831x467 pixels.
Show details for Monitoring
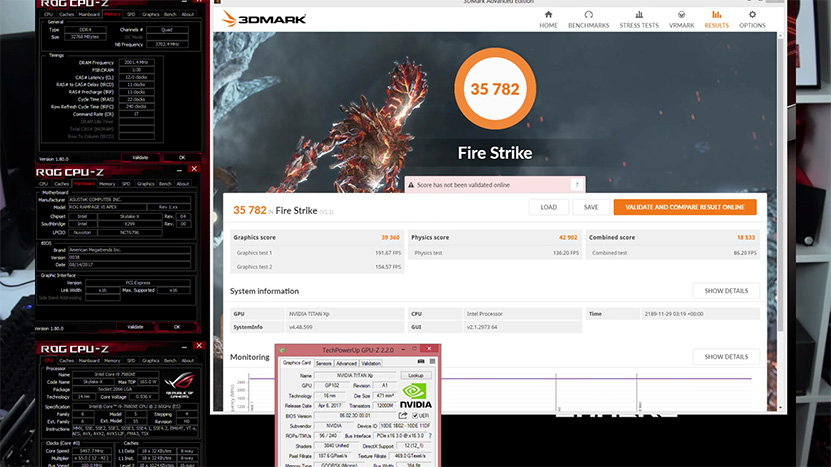pos(726,357)
